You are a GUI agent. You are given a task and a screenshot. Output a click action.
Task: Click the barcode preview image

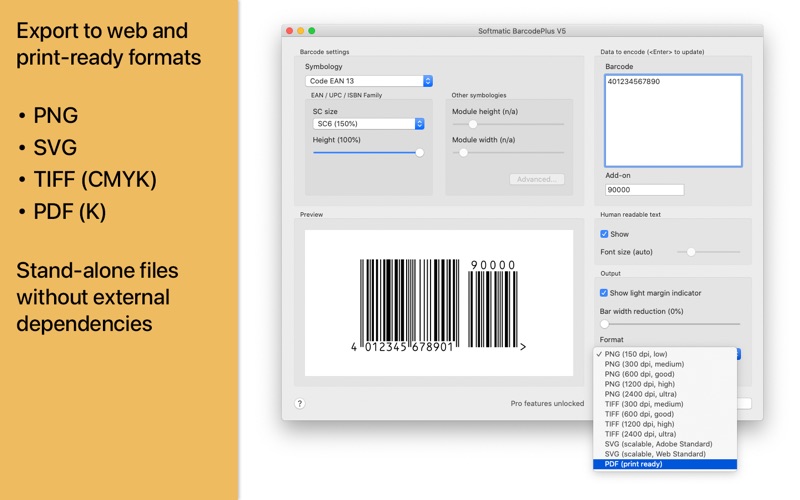pos(439,303)
